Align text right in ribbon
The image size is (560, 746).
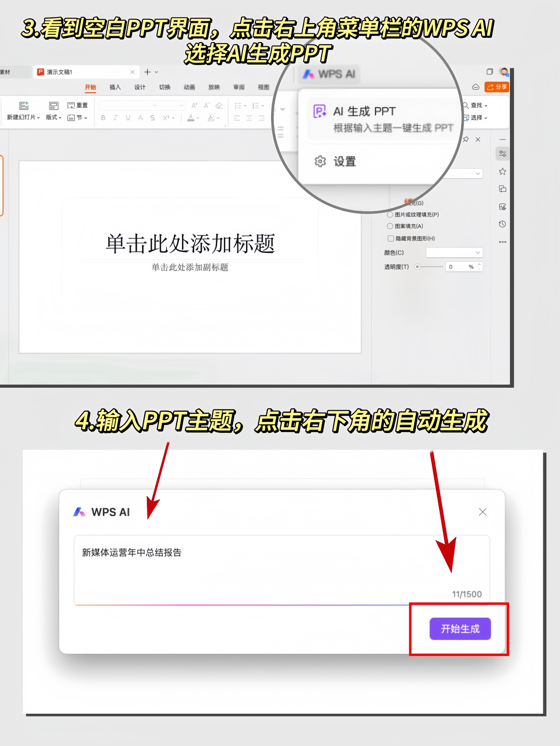tap(262, 118)
